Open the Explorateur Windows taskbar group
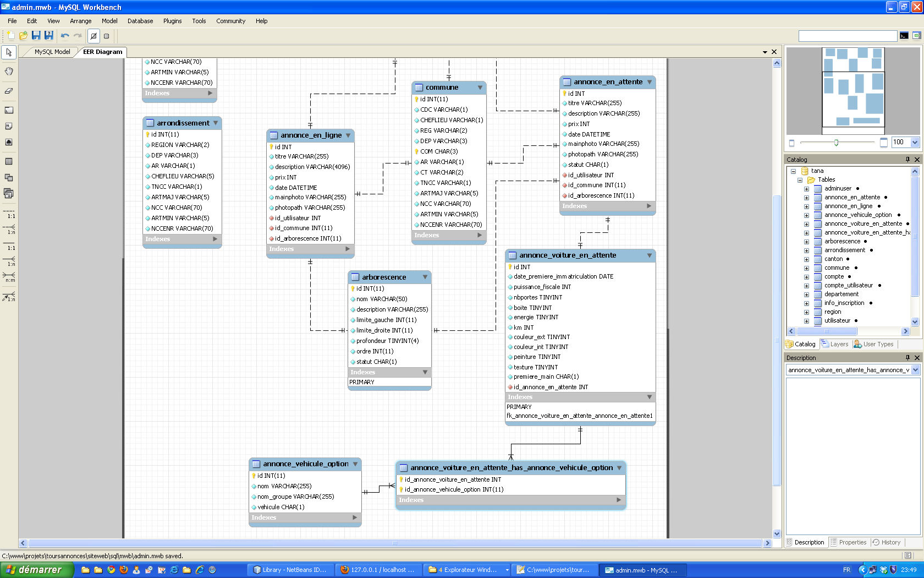The image size is (924, 578). [466, 570]
